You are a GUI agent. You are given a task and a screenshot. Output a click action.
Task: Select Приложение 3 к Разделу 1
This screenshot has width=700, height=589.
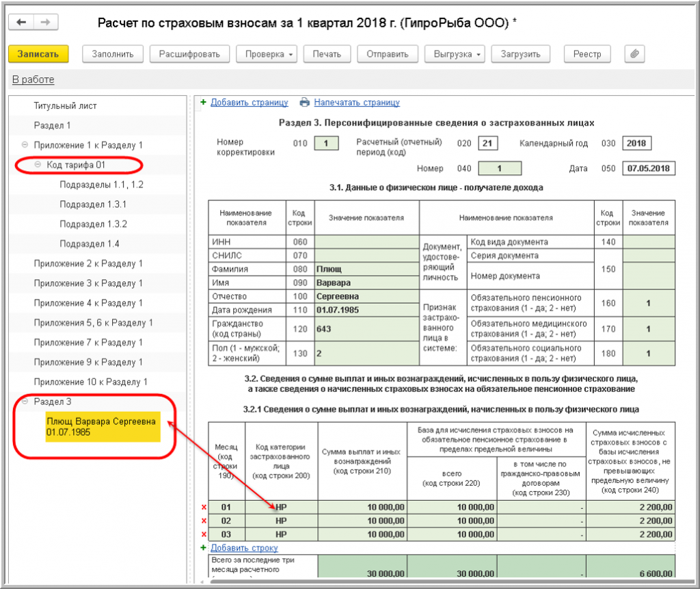coord(88,283)
